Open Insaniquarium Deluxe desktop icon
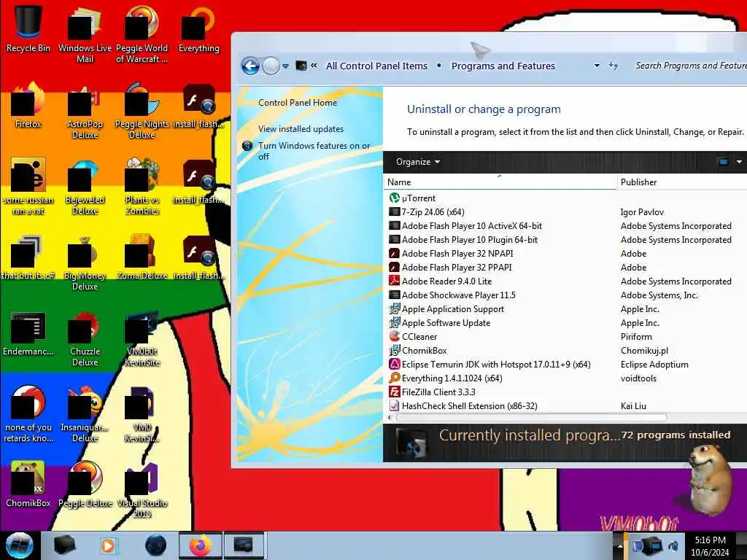This screenshot has width=747, height=560. tap(85, 414)
